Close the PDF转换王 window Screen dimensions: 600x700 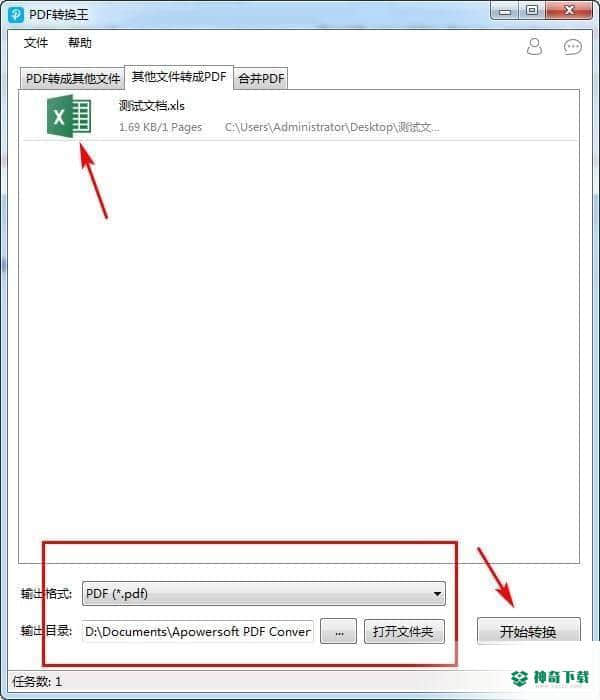[x=569, y=11]
